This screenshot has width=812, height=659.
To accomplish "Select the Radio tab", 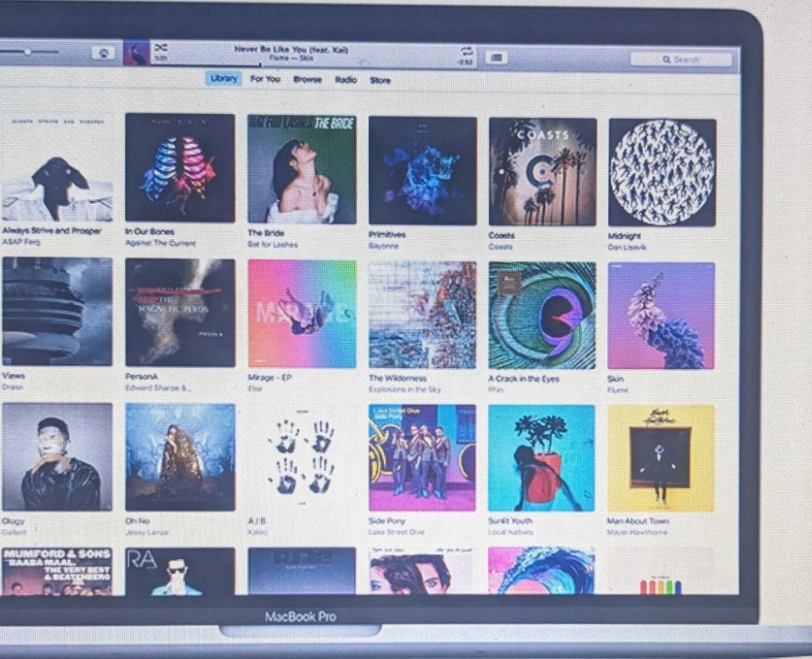I will pos(346,80).
